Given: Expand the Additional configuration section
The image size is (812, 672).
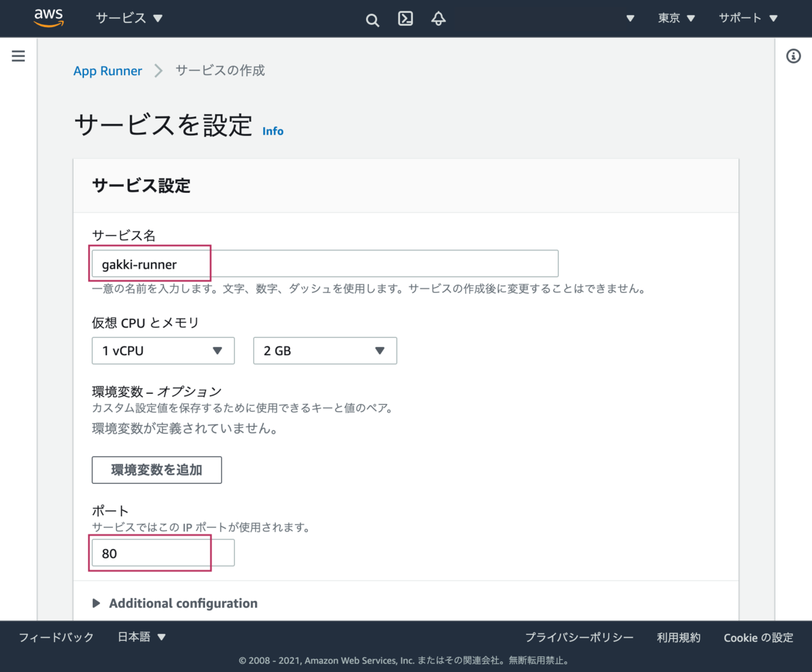Looking at the screenshot, I should coord(175,603).
